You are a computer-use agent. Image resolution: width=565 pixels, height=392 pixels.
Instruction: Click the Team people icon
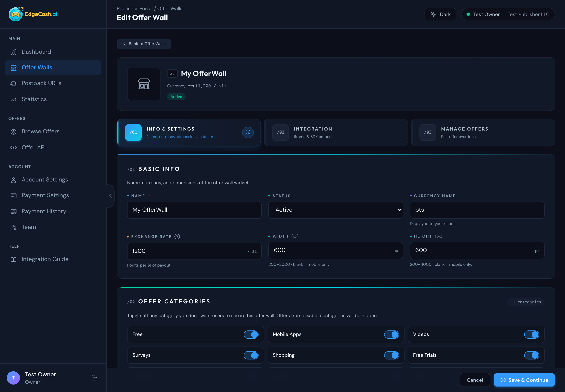(14, 227)
